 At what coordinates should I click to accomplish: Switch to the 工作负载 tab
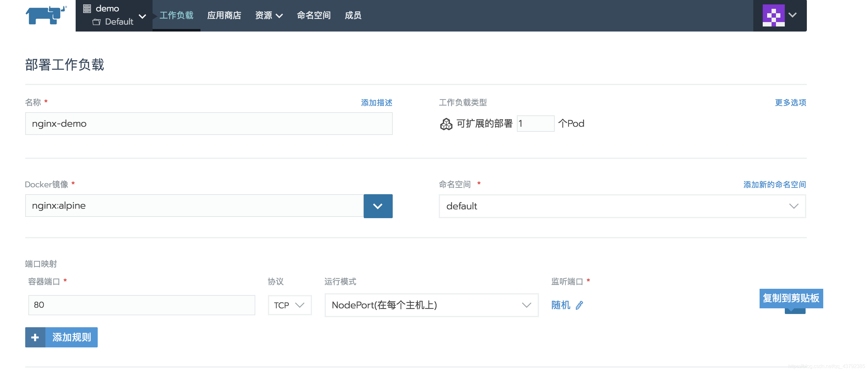pyautogui.click(x=176, y=15)
